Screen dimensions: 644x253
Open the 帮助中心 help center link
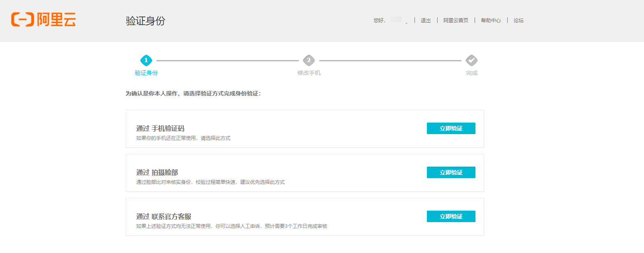(x=491, y=21)
